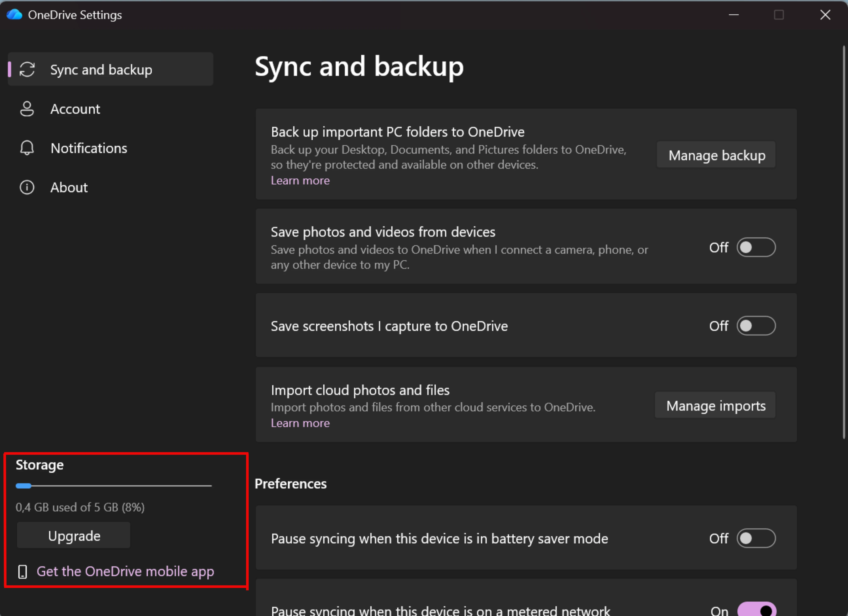Minimize the OneDrive Settings window

(x=734, y=15)
